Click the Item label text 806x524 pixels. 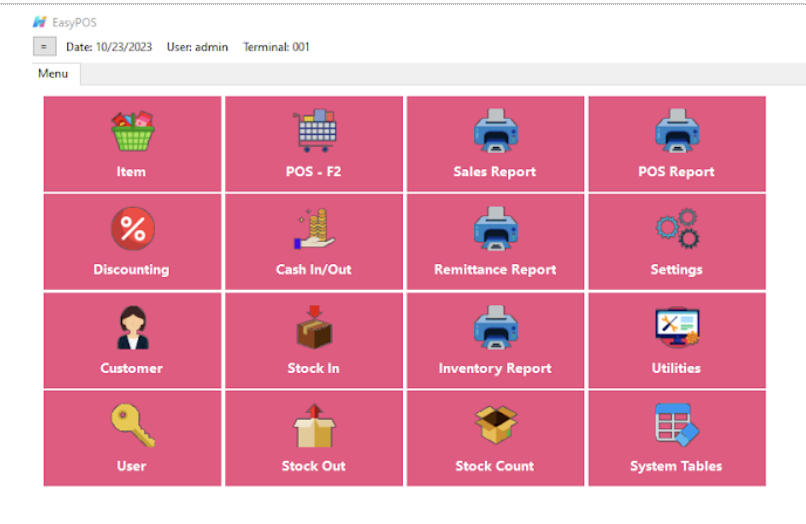coord(131,172)
